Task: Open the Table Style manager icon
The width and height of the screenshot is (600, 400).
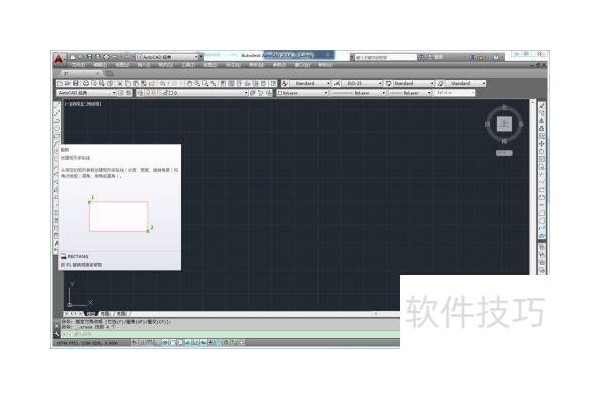Action: pyautogui.click(x=388, y=83)
